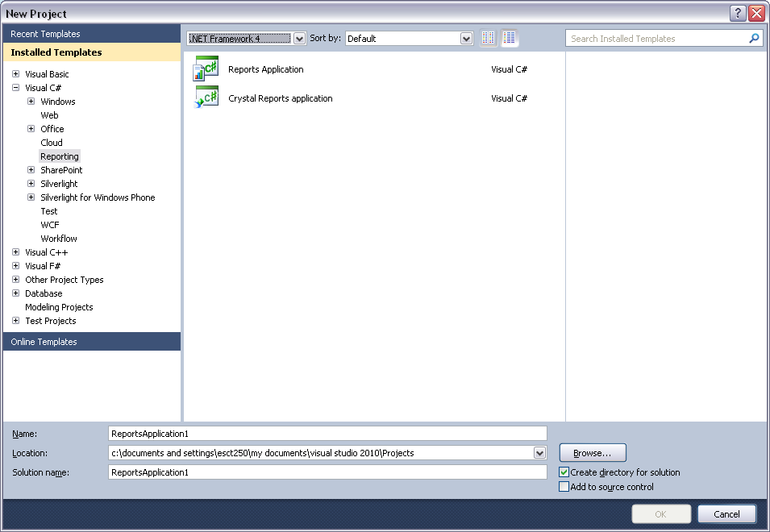Click the project Name input field

coord(327,434)
